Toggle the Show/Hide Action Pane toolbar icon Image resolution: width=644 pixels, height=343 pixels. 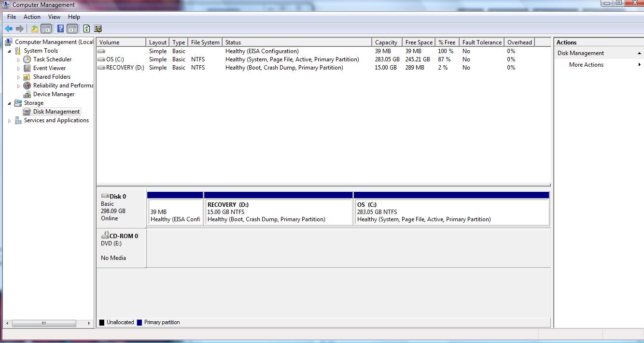point(72,29)
